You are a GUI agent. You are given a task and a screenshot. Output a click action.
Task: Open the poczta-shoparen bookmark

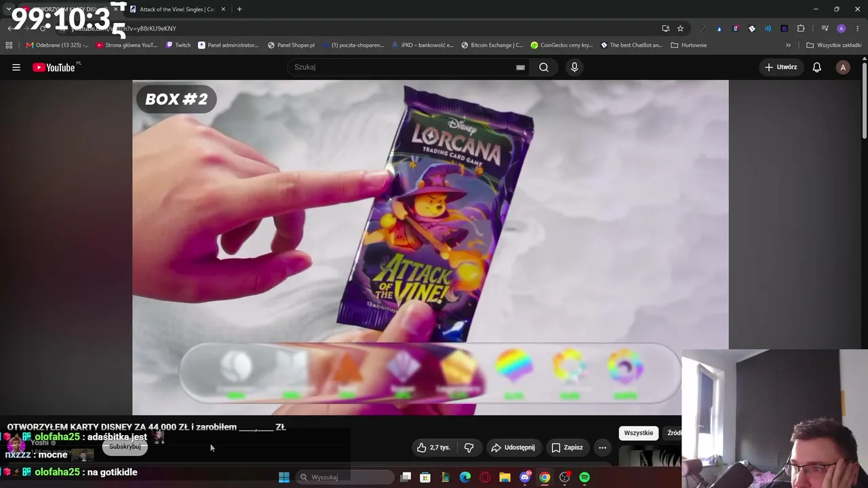click(x=353, y=45)
